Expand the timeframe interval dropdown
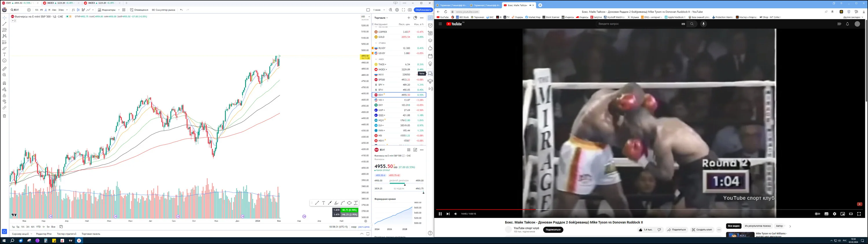The image size is (868, 244). (x=67, y=10)
